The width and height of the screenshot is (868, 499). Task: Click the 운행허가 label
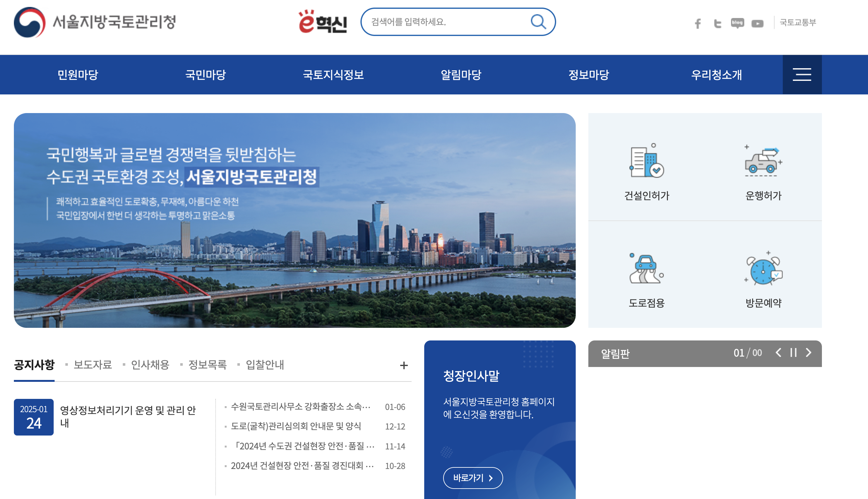tap(764, 196)
